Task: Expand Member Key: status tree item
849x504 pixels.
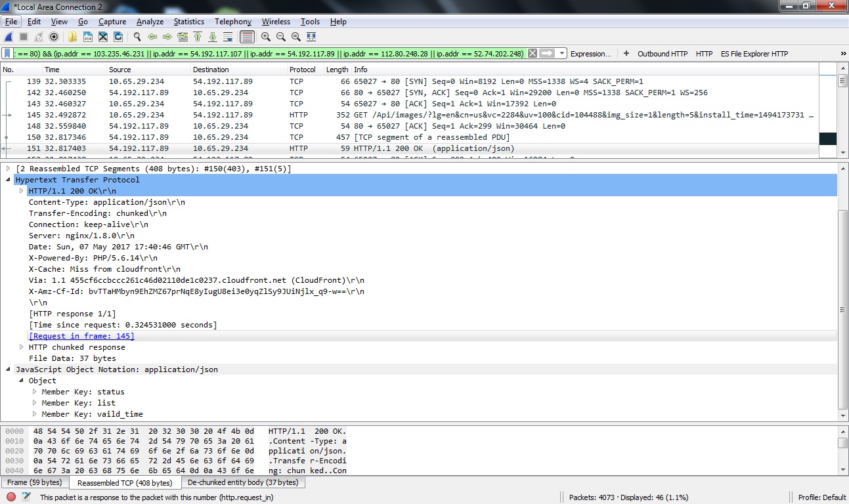Action: pyautogui.click(x=35, y=392)
